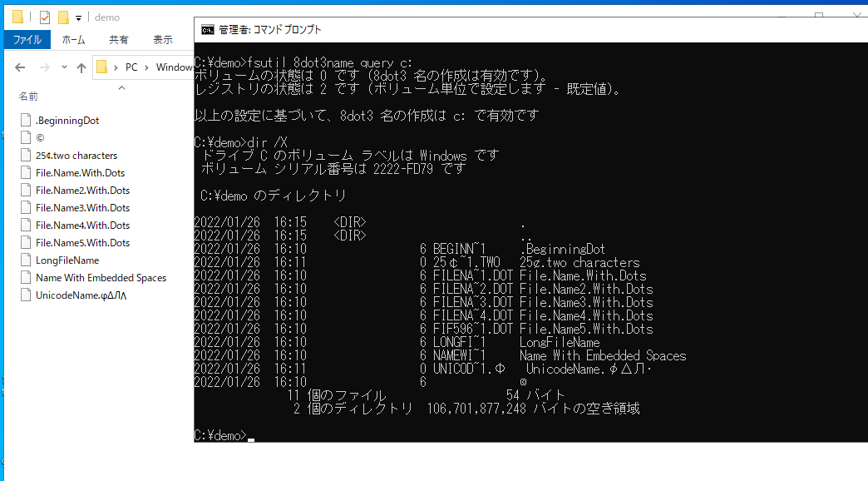Open the Customize Quick Access Toolbar dropdown arrow
The height and width of the screenshot is (481, 868).
coord(78,17)
